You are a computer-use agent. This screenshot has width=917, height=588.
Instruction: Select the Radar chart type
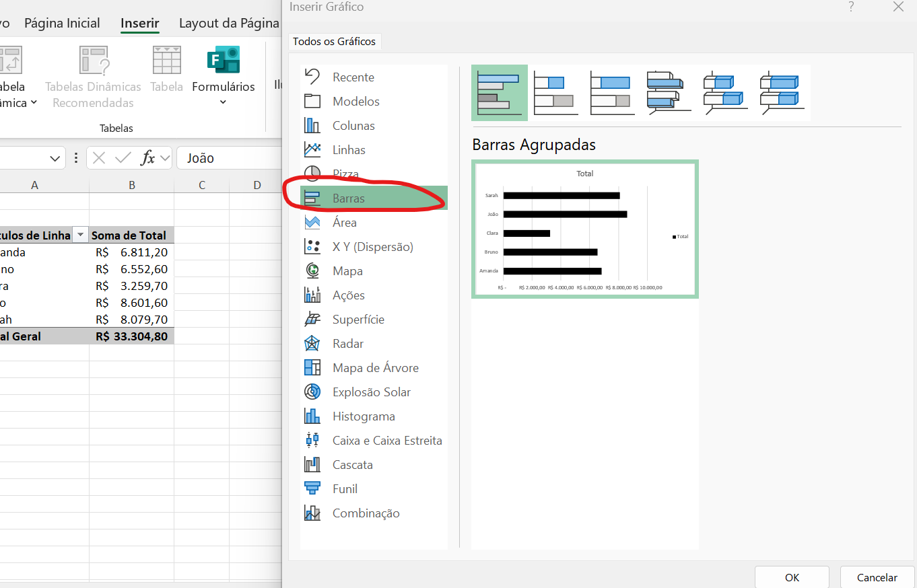[x=374, y=344]
